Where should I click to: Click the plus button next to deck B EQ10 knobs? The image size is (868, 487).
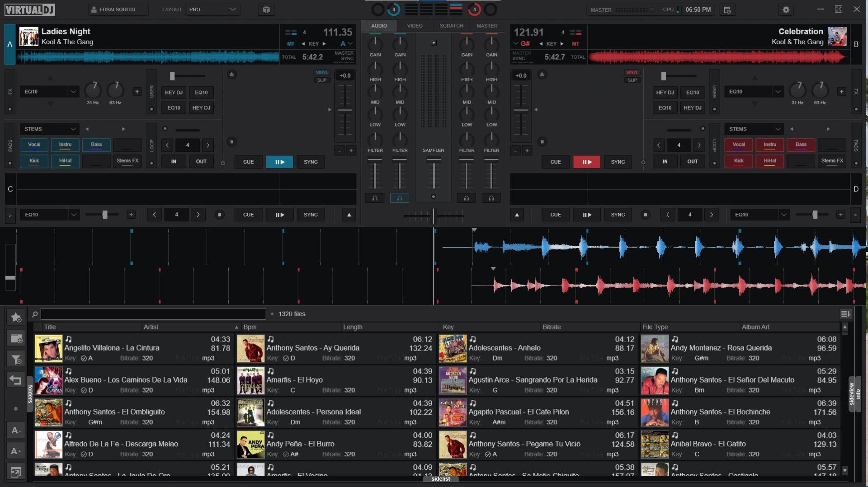click(x=841, y=92)
